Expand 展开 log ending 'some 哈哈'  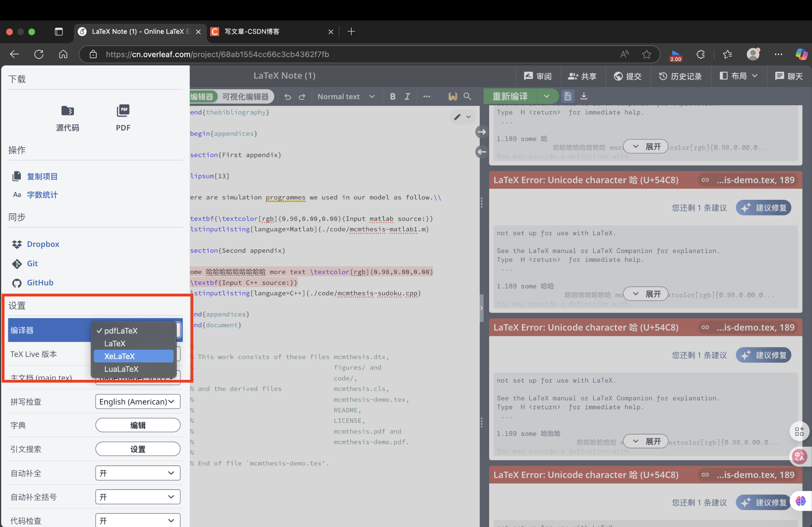[x=646, y=294]
